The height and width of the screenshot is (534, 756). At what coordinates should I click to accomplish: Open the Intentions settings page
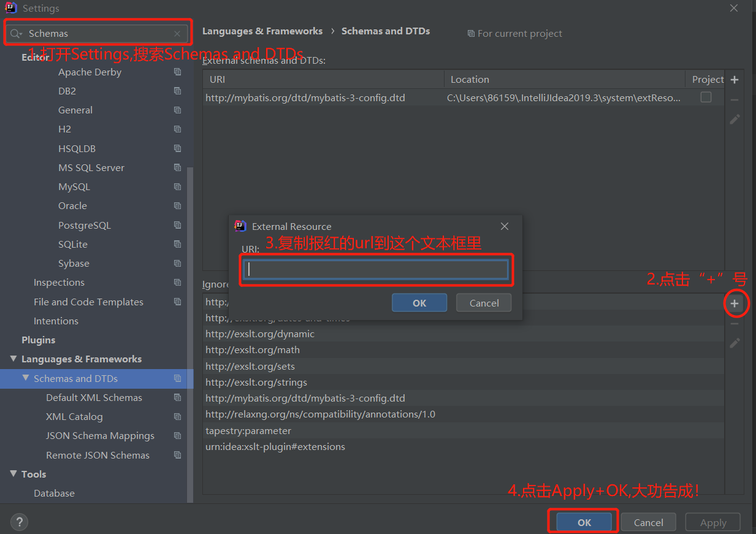pyautogui.click(x=56, y=321)
